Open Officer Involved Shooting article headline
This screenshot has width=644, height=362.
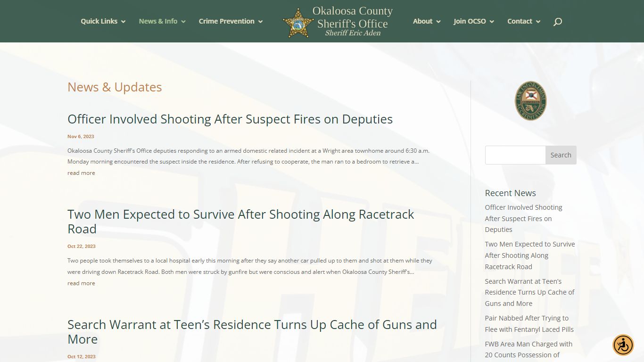tap(230, 119)
